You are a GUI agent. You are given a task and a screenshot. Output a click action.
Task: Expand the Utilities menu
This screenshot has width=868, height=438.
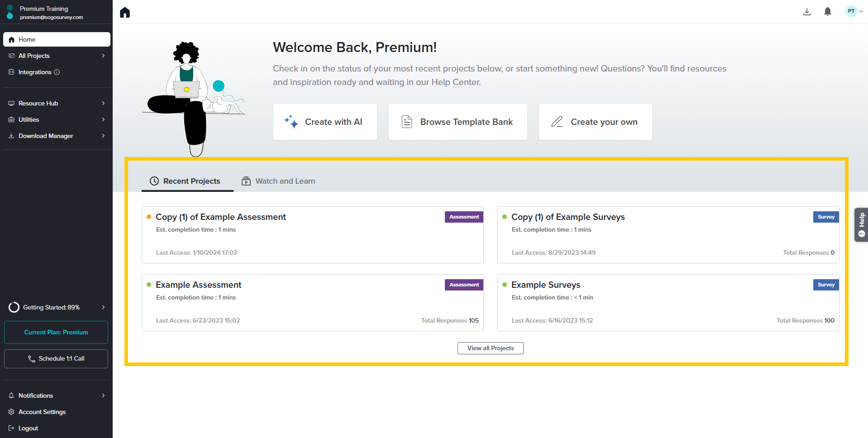103,120
